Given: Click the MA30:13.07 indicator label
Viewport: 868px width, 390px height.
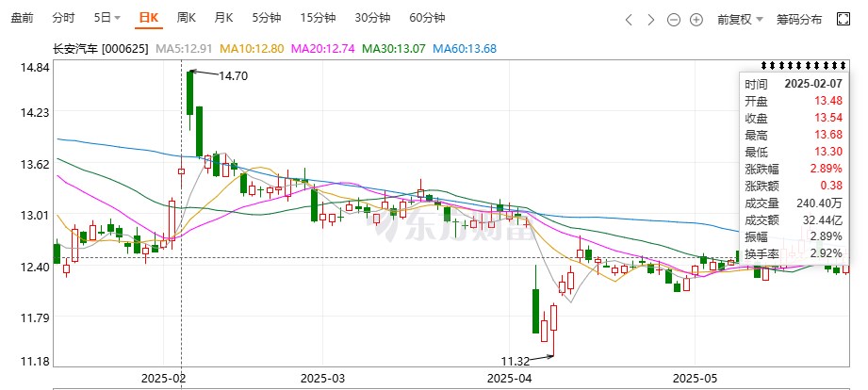Looking at the screenshot, I should 394,49.
